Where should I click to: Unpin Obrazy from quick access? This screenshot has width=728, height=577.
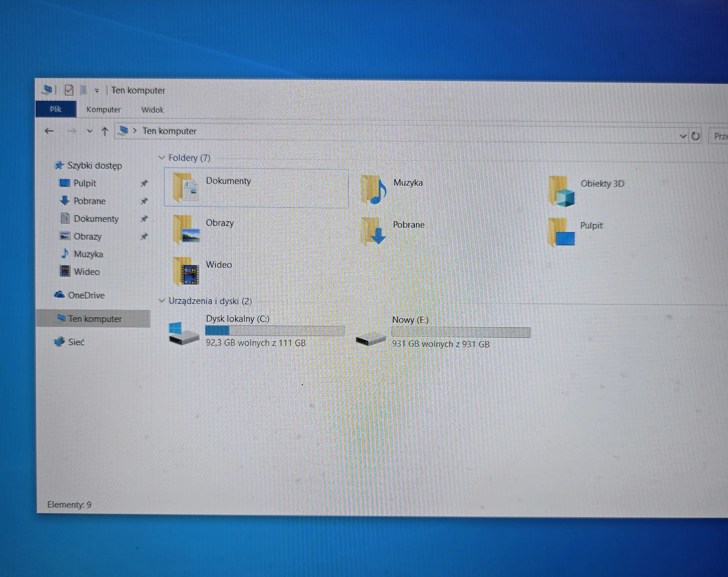[x=144, y=236]
